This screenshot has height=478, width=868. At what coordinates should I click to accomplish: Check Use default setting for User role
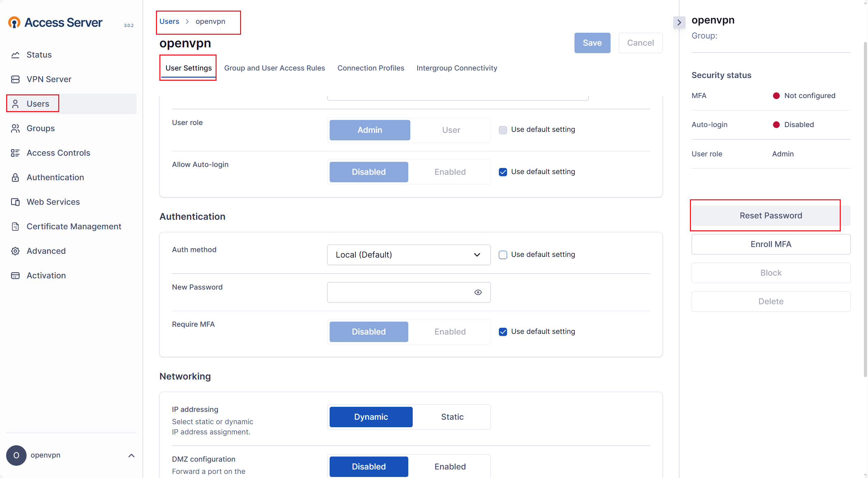(x=503, y=130)
